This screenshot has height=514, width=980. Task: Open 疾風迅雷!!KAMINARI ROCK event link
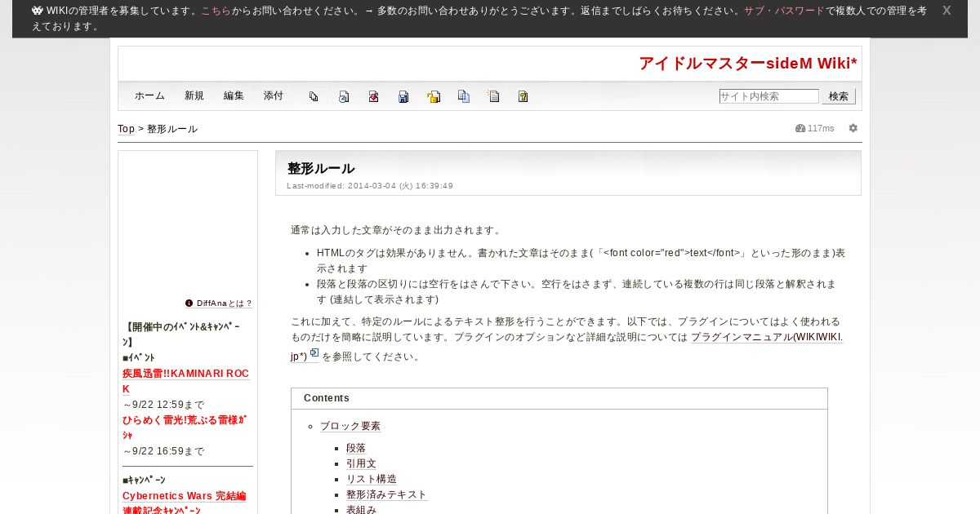pos(186,381)
